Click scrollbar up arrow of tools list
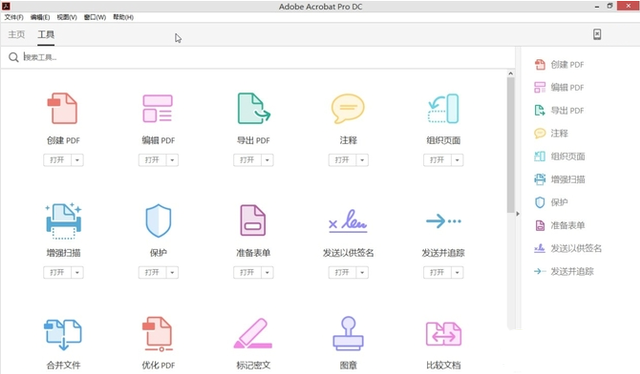The height and width of the screenshot is (374, 640). coord(511,73)
